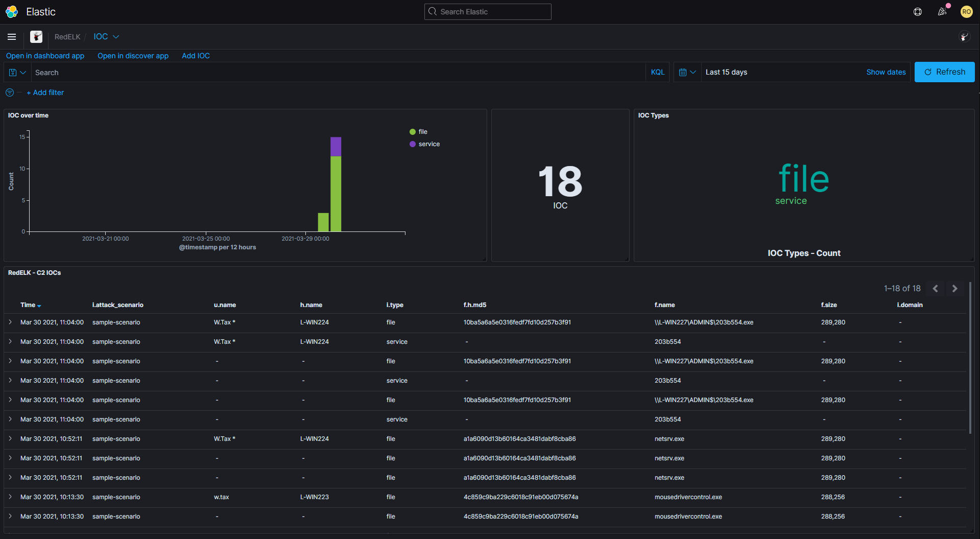Viewport: 980px width, 539px height.
Task: Open the filter options icon
Action: [x=10, y=92]
